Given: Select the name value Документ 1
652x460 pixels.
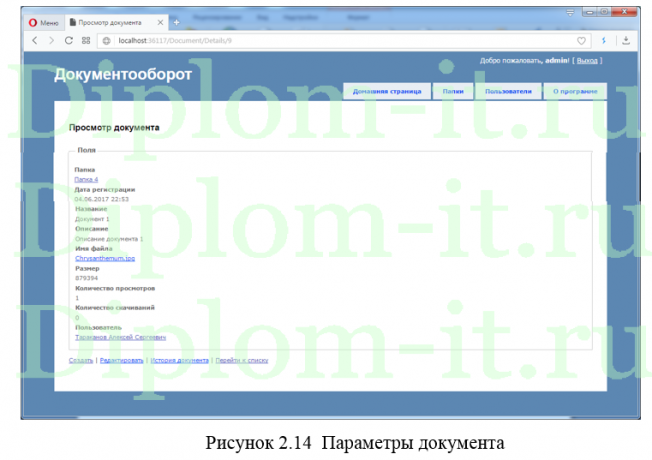Looking at the screenshot, I should coord(92,219).
